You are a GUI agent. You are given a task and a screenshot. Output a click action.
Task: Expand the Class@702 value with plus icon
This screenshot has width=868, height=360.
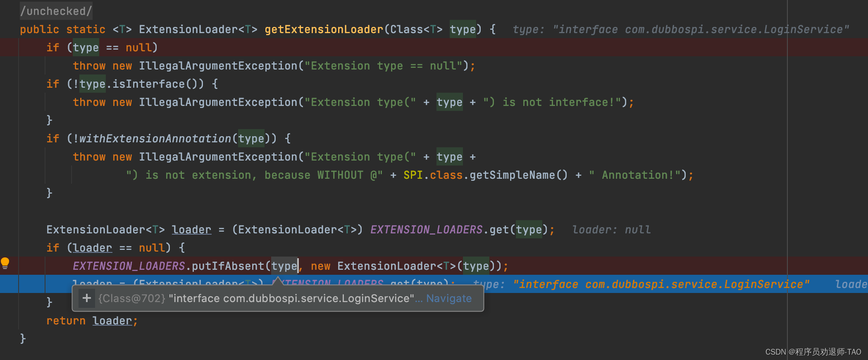click(x=87, y=298)
